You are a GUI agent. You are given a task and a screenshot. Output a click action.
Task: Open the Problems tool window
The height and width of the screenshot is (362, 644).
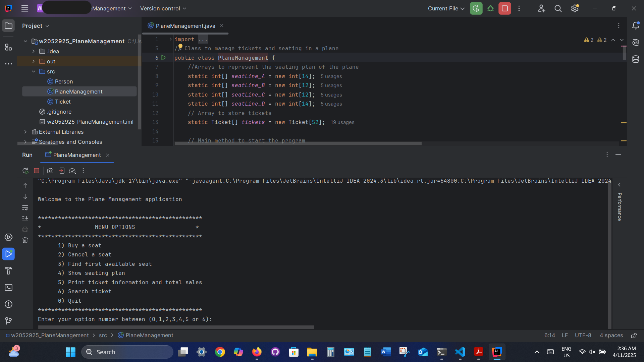coord(8,304)
